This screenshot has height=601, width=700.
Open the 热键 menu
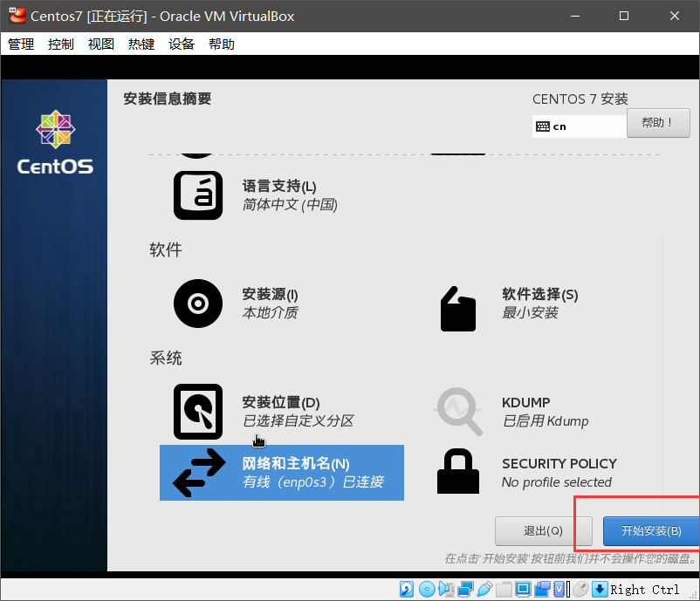(141, 44)
